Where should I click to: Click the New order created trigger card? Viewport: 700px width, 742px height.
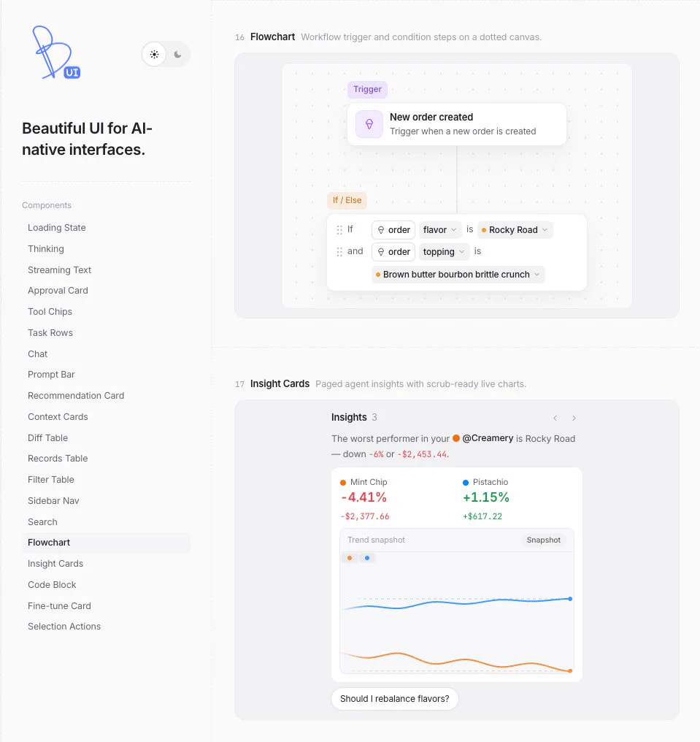(457, 124)
